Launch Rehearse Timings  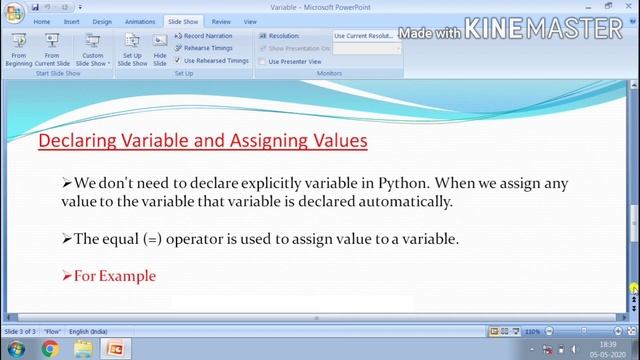pos(203,48)
